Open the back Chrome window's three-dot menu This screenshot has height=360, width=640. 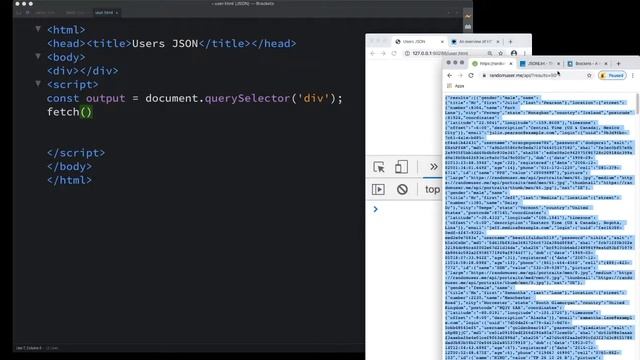tap(525, 53)
